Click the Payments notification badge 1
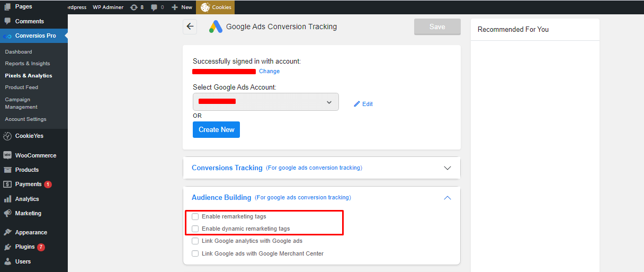 (x=48, y=185)
